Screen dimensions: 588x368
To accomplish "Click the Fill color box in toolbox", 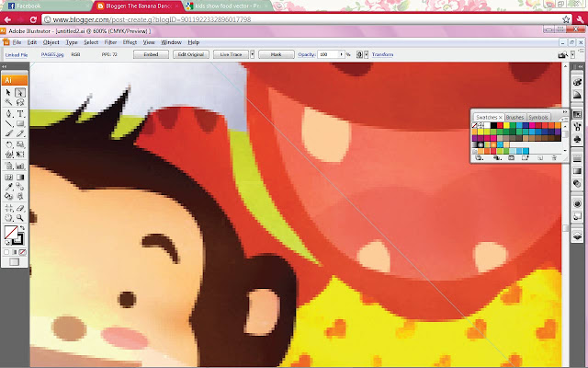I will [11, 233].
